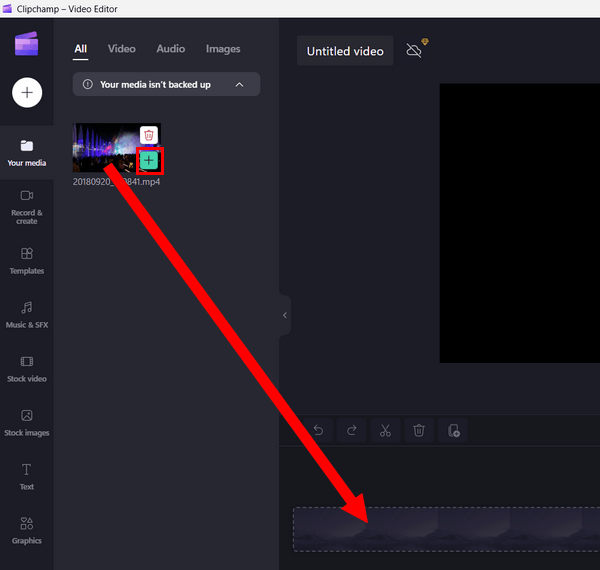Click the info icon in backup notice
Screen dimensions: 600x570
click(x=88, y=84)
